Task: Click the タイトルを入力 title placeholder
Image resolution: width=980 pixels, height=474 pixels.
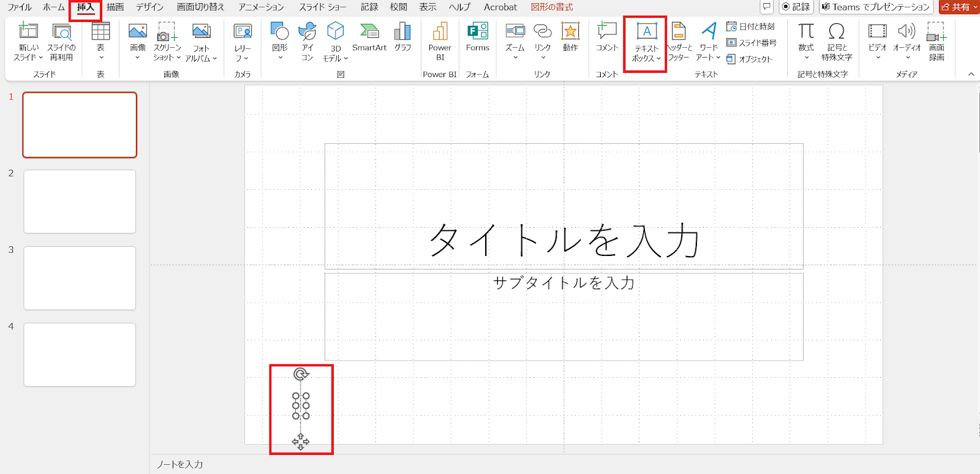Action: pyautogui.click(x=564, y=206)
